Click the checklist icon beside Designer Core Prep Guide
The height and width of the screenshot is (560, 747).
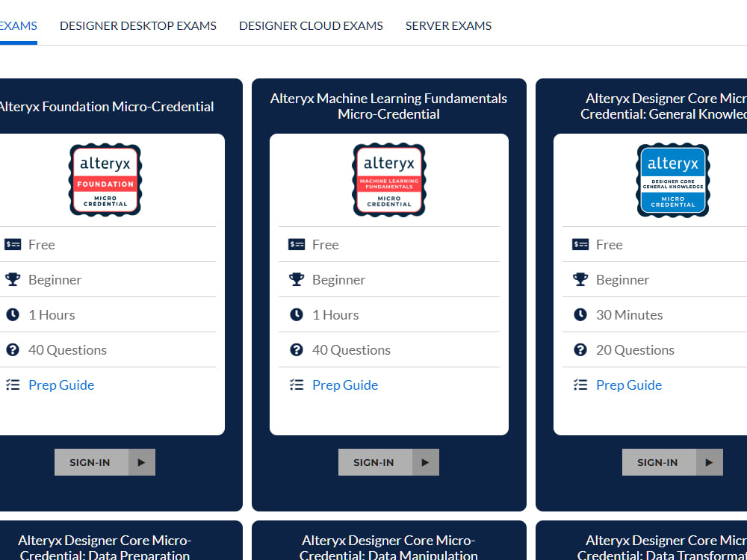(x=580, y=384)
